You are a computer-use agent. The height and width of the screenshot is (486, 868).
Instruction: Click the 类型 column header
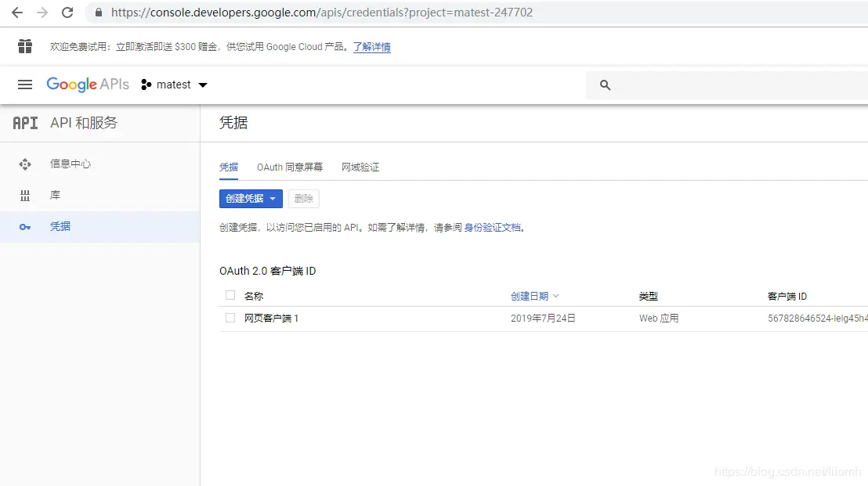point(648,297)
